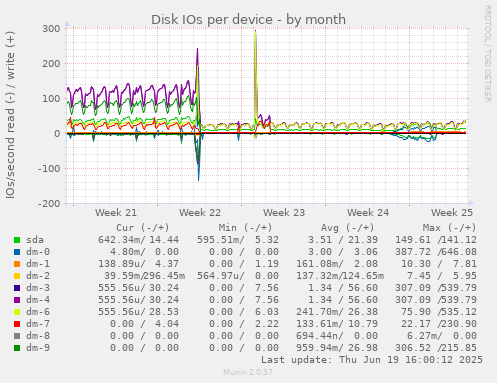Screen dimensions: 497x383
Task: Click the dm-6 lime legend swatch
Action: point(17,312)
